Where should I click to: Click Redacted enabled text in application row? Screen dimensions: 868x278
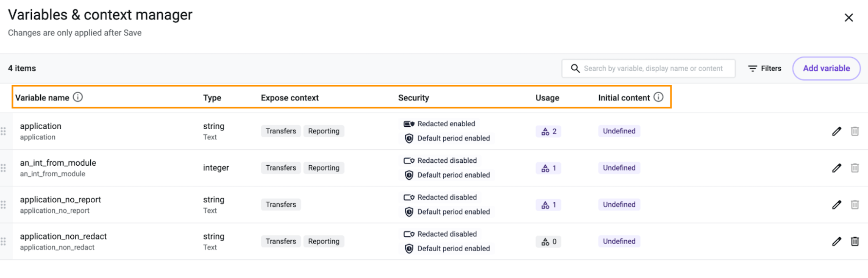click(x=446, y=124)
